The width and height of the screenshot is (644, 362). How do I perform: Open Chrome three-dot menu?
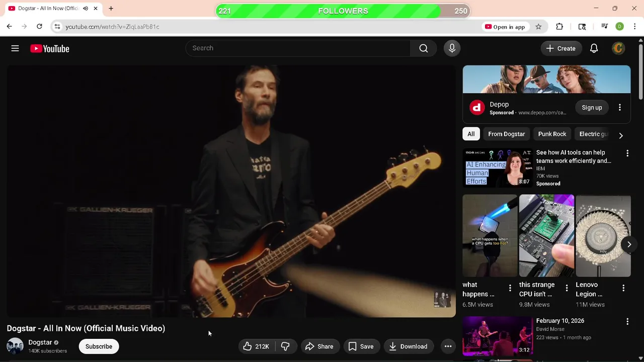click(635, 27)
